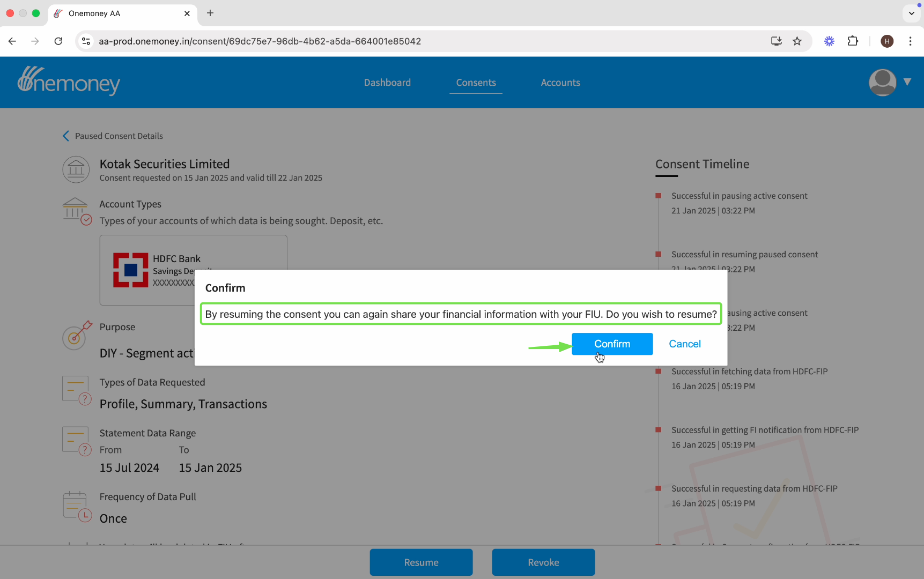Open a new browser tab

pyautogui.click(x=210, y=13)
